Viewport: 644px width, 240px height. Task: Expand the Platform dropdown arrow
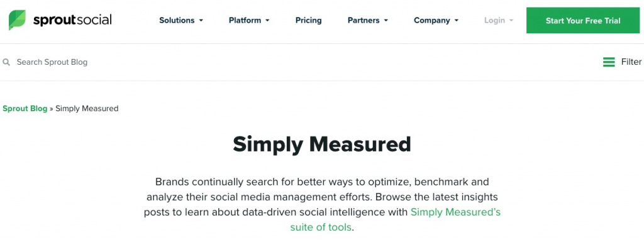267,21
